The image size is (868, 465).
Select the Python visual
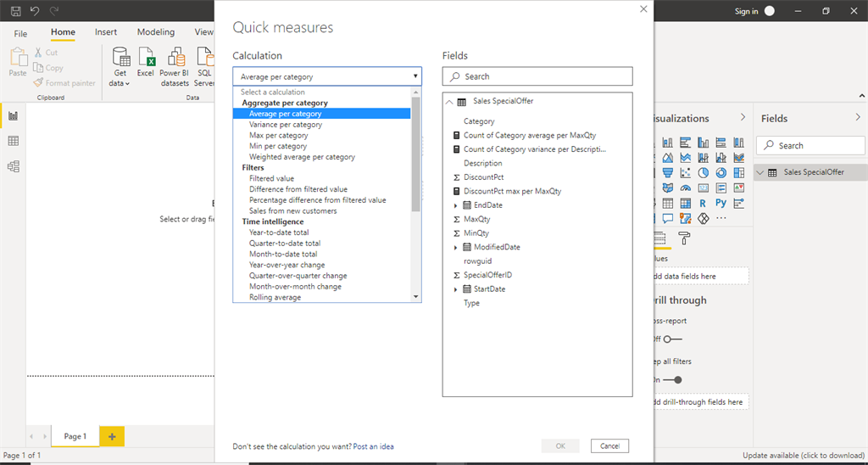pos(721,204)
